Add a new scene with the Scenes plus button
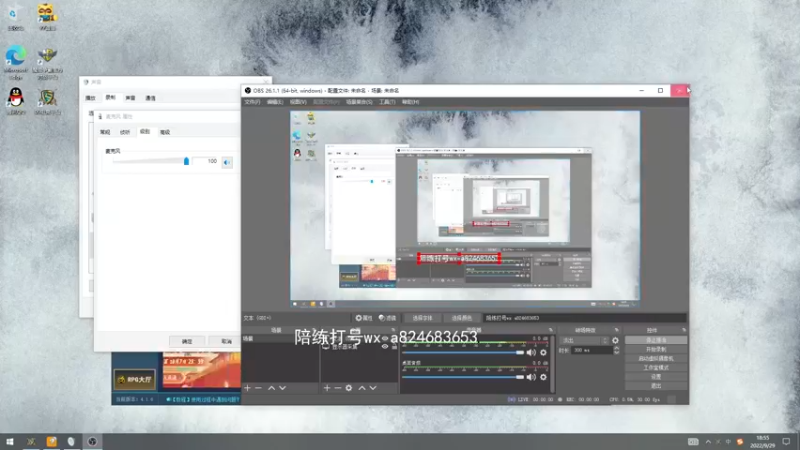The image size is (800, 450). (247, 388)
